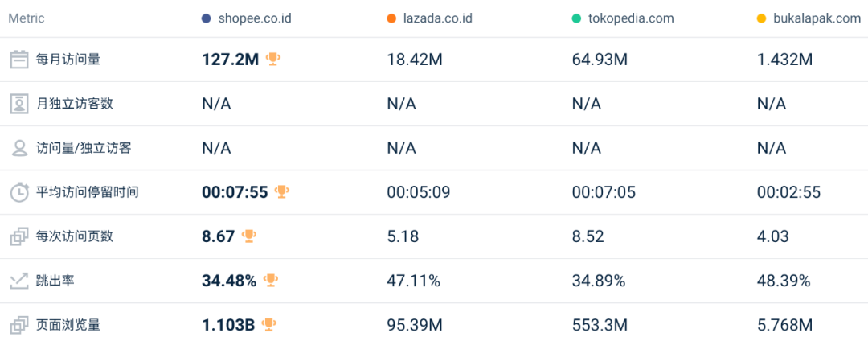
Task: Click the pages icon beside 页面浏览量
Action: [x=19, y=325]
